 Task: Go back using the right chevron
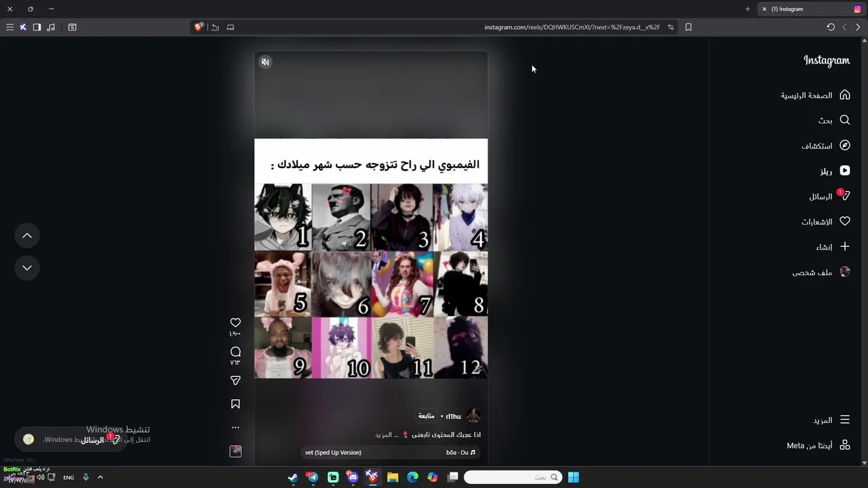858,27
